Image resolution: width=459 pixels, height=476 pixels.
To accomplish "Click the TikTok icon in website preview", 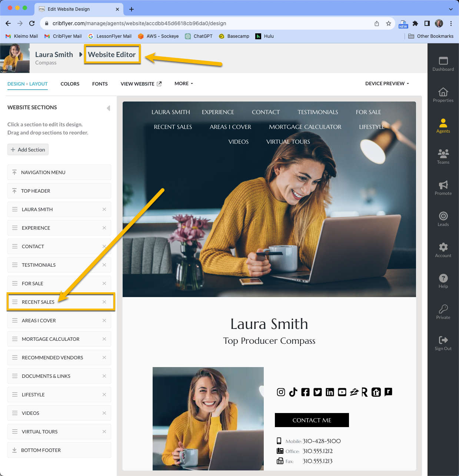I will [x=293, y=392].
